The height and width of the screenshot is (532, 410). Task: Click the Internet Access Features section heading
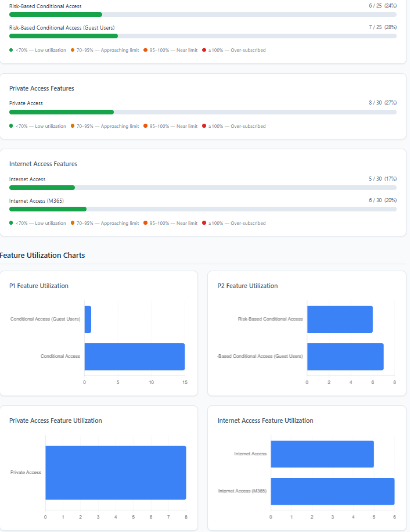43,164
